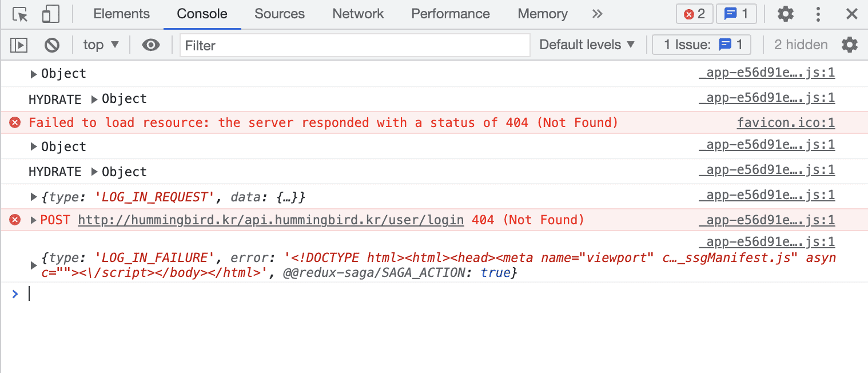Switch to the Sources tab
This screenshot has width=868, height=373.
[280, 14]
